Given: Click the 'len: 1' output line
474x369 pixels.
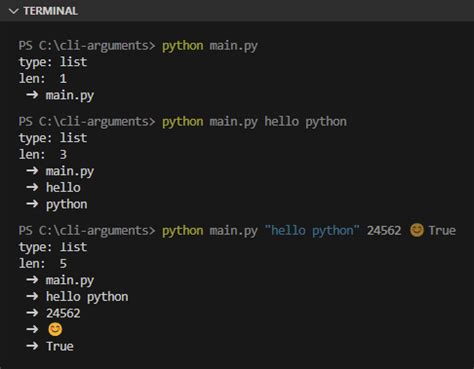Looking at the screenshot, I should (43, 79).
